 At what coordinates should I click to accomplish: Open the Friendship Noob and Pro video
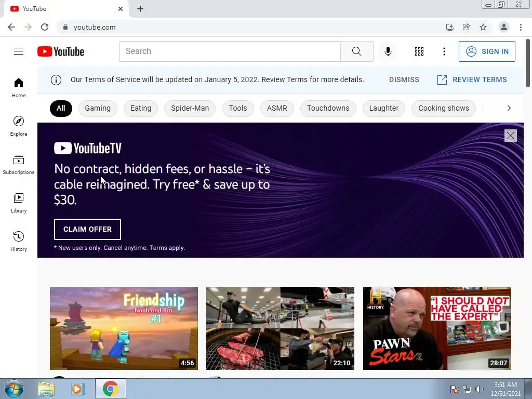pyautogui.click(x=124, y=328)
